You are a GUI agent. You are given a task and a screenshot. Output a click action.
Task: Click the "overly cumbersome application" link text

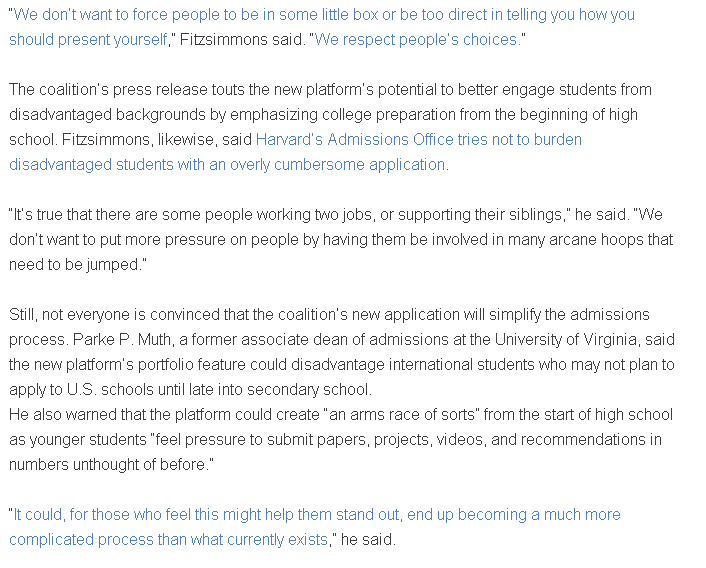pyautogui.click(x=338, y=165)
